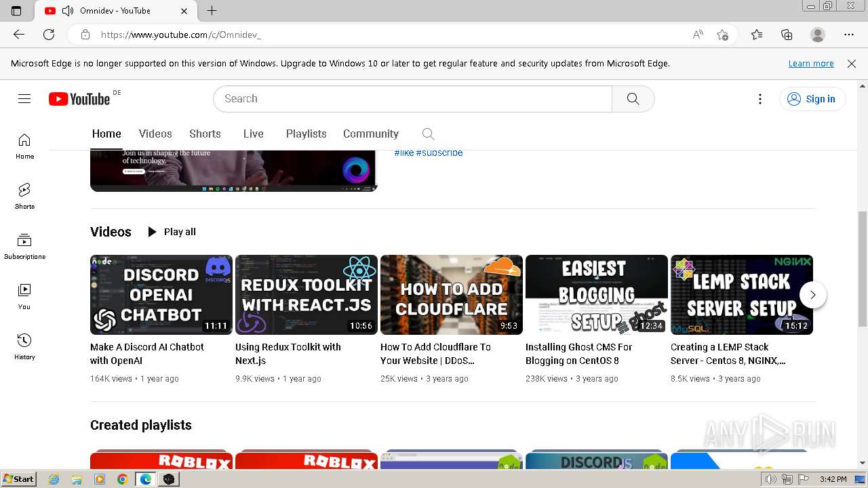
Task: Open the Favorites list
Action: 757,35
